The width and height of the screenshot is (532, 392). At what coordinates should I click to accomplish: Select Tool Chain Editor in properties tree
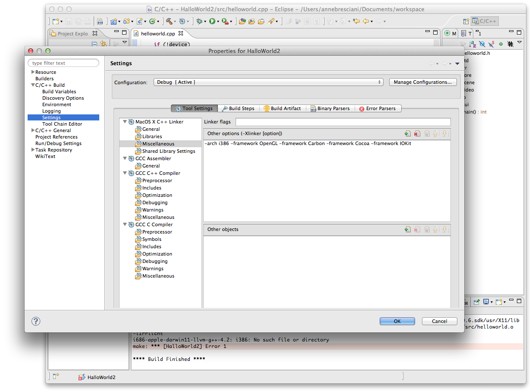(x=62, y=124)
